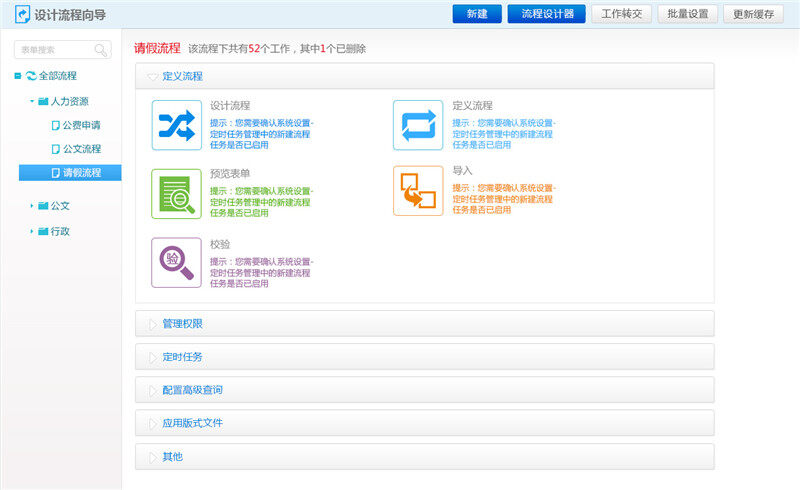This screenshot has width=800, height=490.
Task: Click the 新建 button
Action: click(476, 14)
